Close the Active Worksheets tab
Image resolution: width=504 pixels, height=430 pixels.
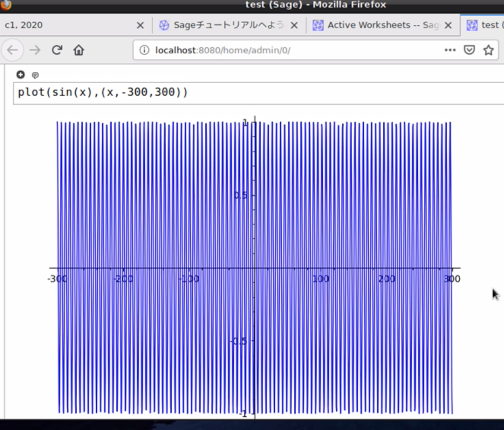pos(448,25)
